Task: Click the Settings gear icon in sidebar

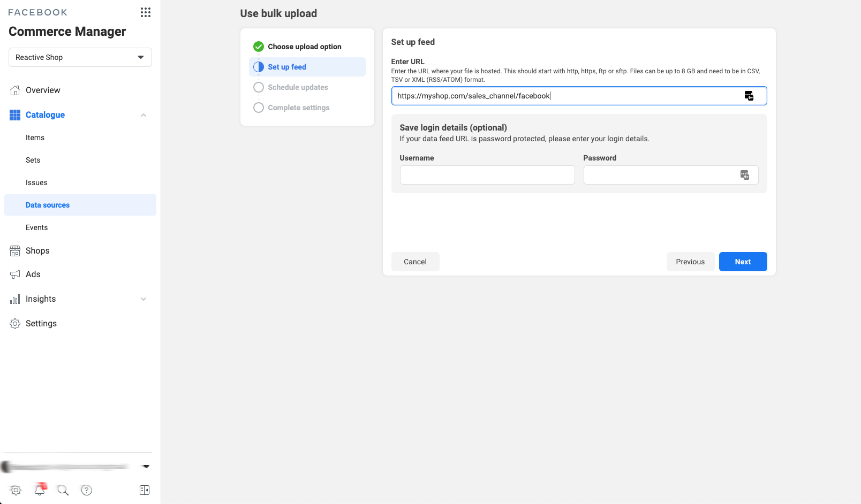Action: pyautogui.click(x=15, y=324)
